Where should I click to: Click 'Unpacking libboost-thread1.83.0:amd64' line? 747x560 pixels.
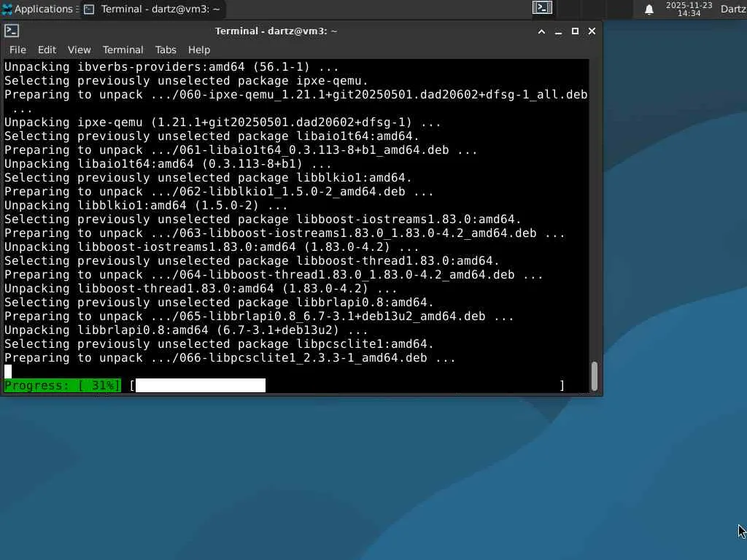[x=201, y=289]
